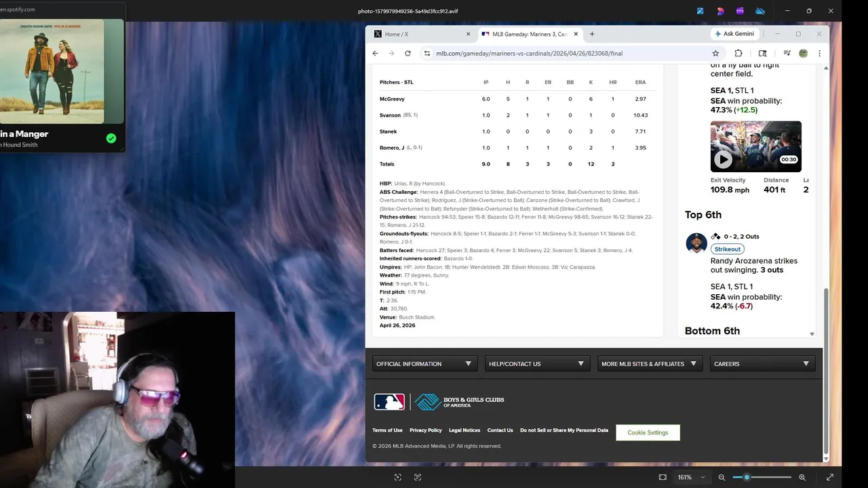868x488 pixels.
Task: Open the media controls music icon
Action: click(x=787, y=54)
